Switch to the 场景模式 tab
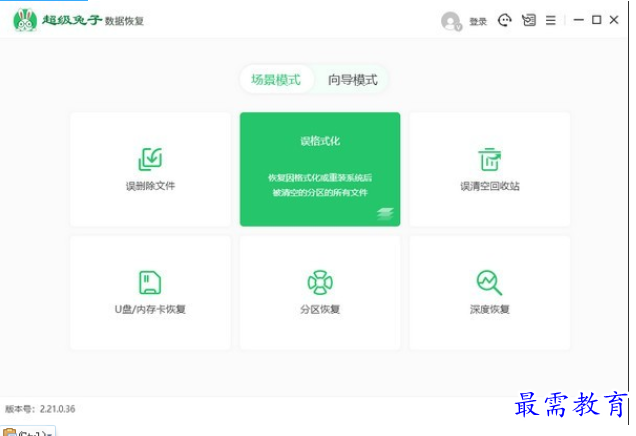This screenshot has height=436, width=636. tap(276, 79)
